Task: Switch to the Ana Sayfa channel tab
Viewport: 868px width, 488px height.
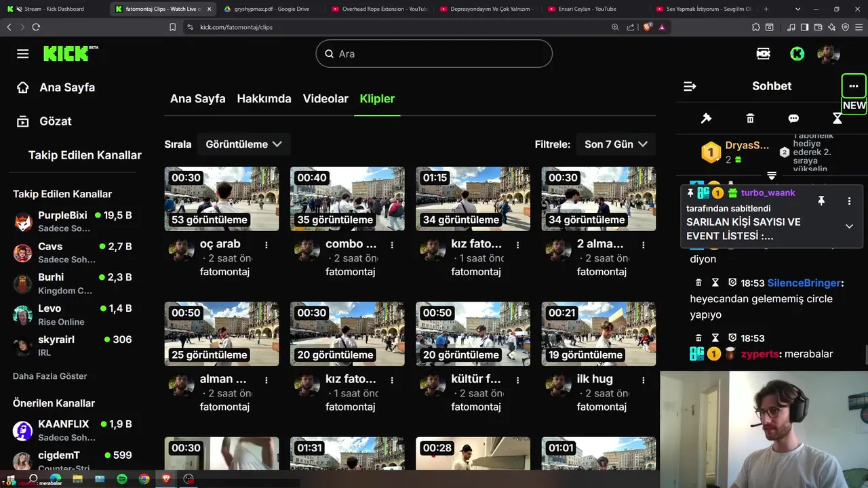Action: pos(197,99)
